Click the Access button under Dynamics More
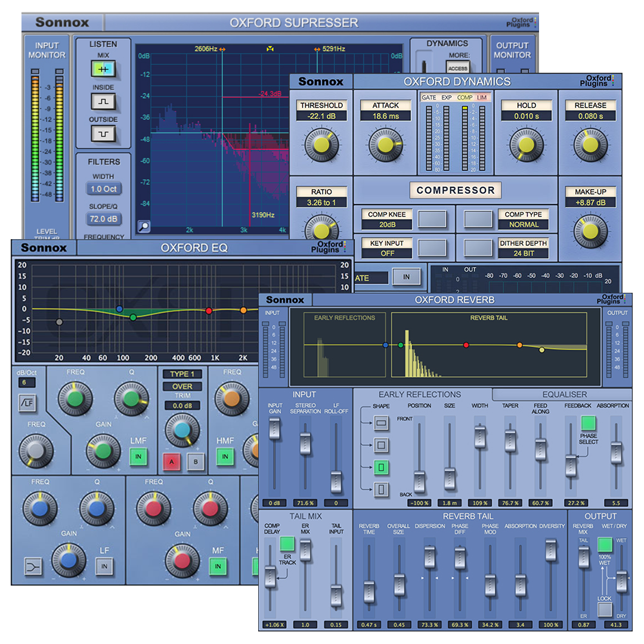The height and width of the screenshot is (644, 644). (457, 68)
